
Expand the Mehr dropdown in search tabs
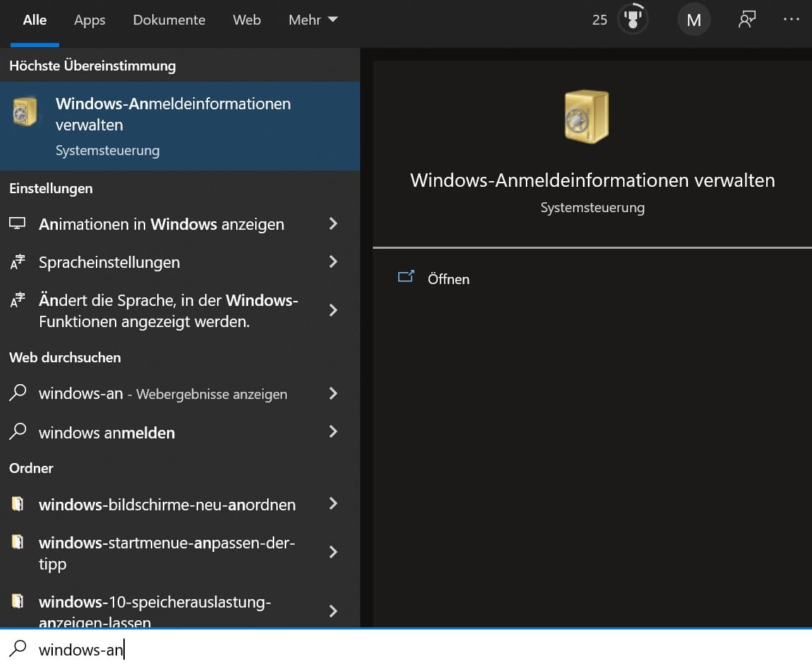(313, 20)
